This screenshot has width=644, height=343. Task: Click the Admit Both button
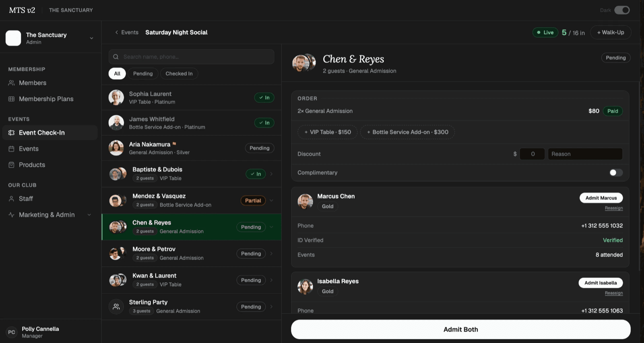tap(460, 329)
